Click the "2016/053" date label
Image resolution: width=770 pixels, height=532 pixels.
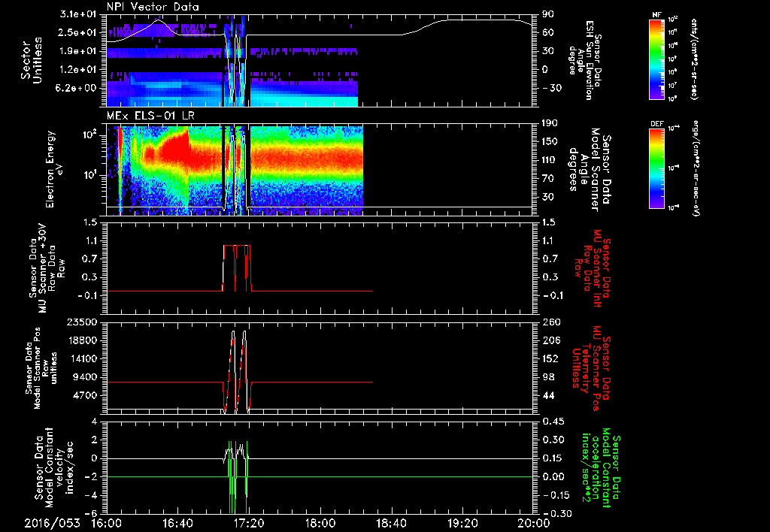pyautogui.click(x=52, y=523)
